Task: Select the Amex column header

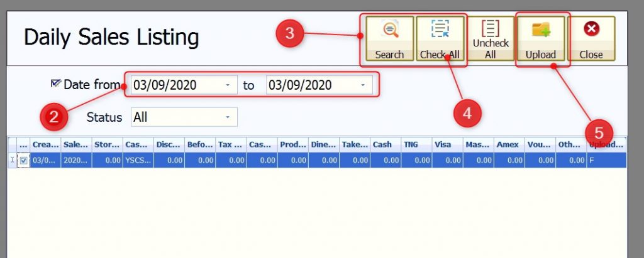Action: tap(508, 144)
